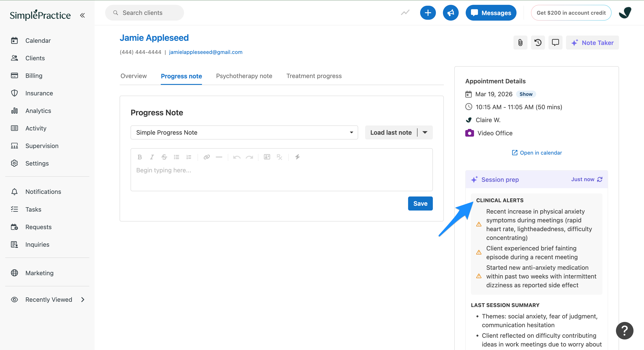The width and height of the screenshot is (644, 350).
Task: Click Load last note button
Action: 391,132
